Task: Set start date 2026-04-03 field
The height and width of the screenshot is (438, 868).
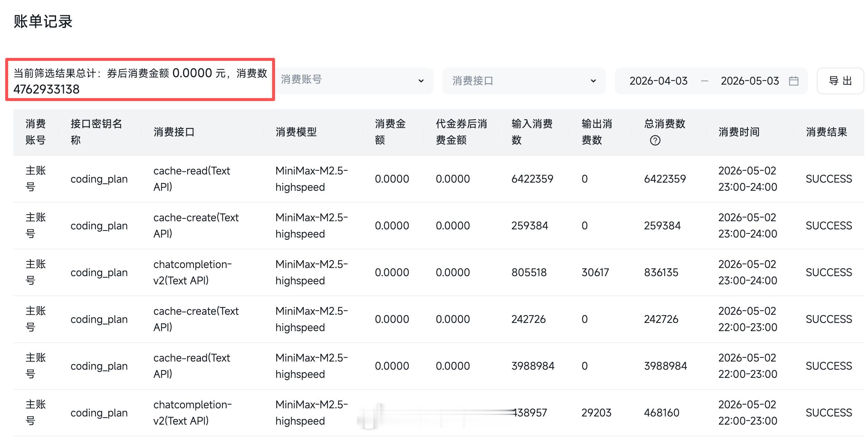Action: click(658, 81)
